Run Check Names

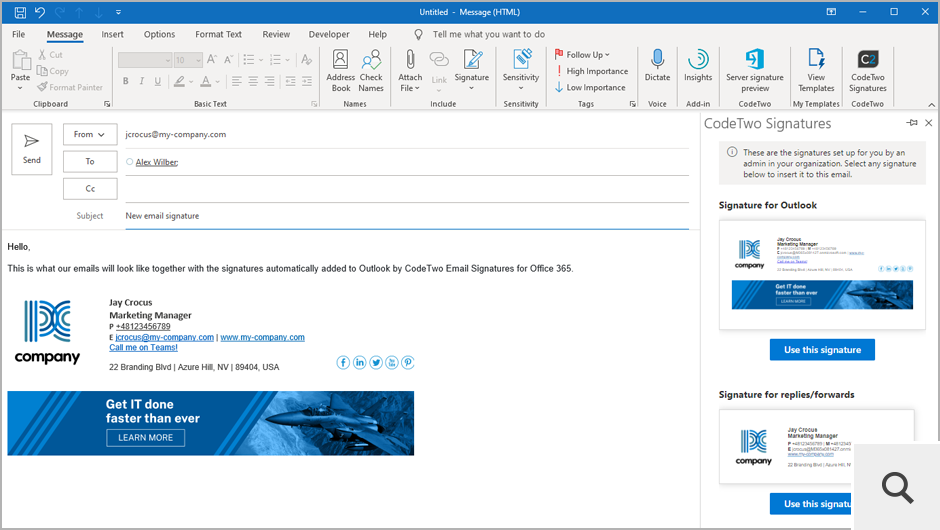coord(371,71)
